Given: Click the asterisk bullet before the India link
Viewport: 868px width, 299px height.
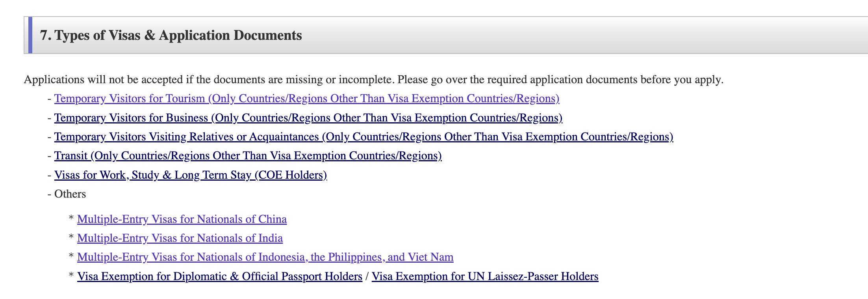Looking at the screenshot, I should click(71, 237).
